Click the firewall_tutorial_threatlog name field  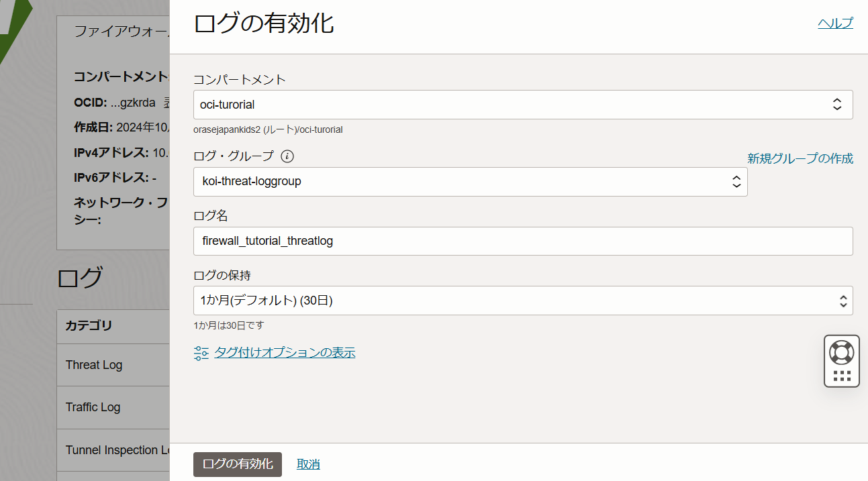coord(470,240)
